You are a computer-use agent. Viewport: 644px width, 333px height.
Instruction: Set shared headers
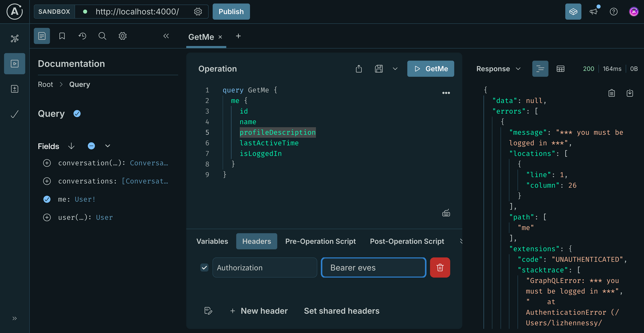click(x=341, y=311)
